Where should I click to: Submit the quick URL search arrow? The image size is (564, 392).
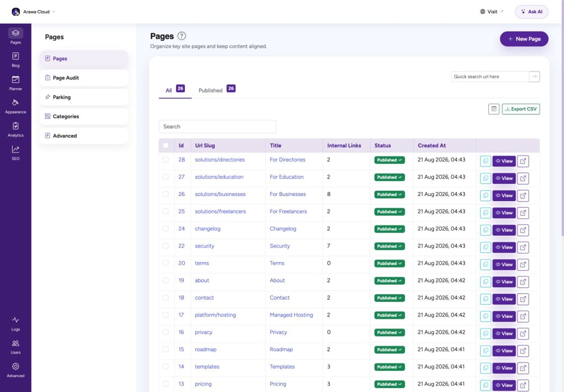[x=534, y=77]
